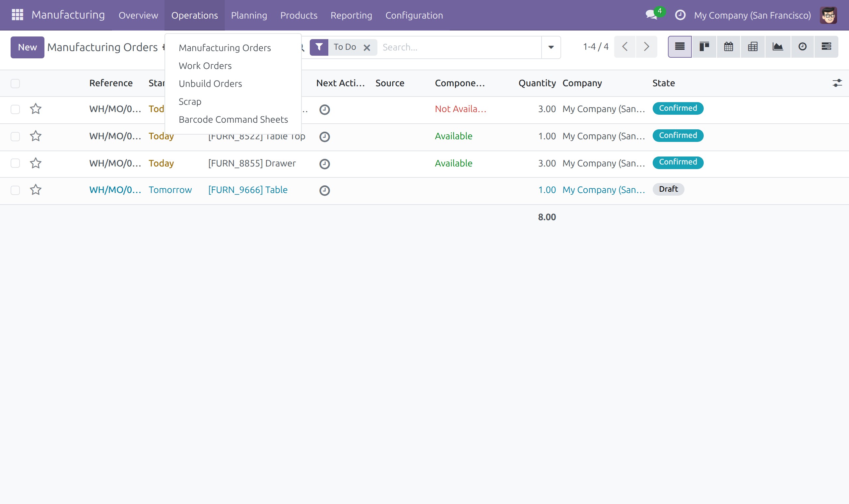Open the user avatar menu

point(828,15)
